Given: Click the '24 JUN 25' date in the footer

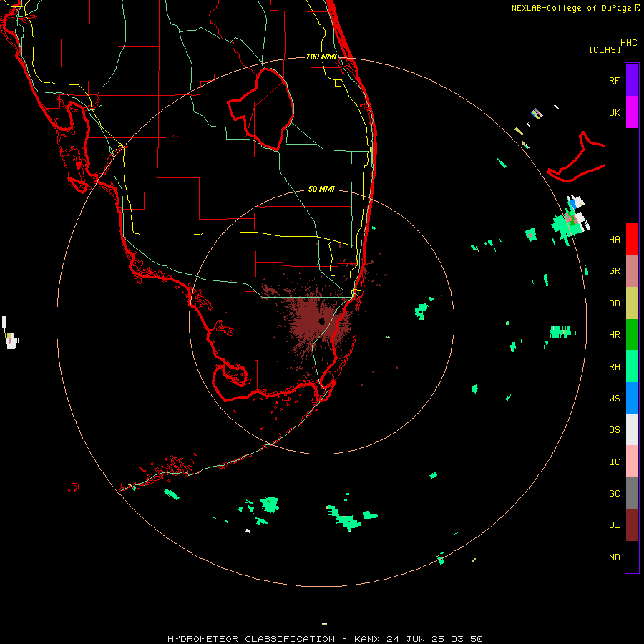Looking at the screenshot, I should tap(415, 639).
